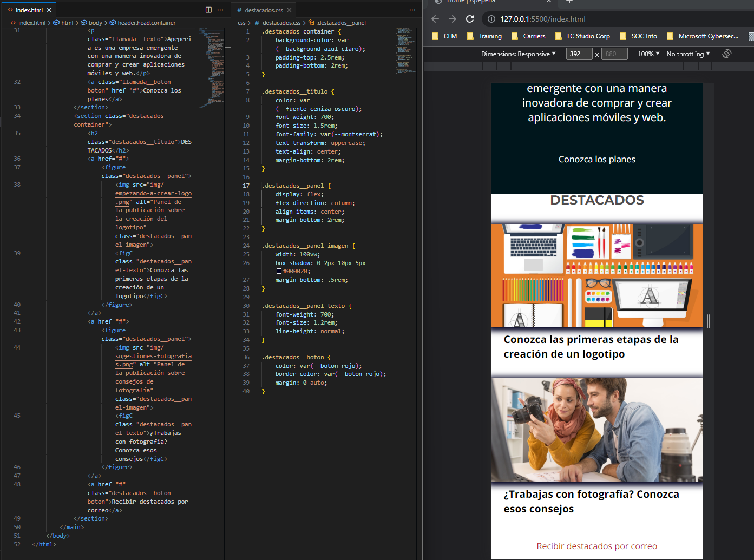The width and height of the screenshot is (754, 560).
Task: Click the Conozca los planes link in preview
Action: click(x=597, y=160)
